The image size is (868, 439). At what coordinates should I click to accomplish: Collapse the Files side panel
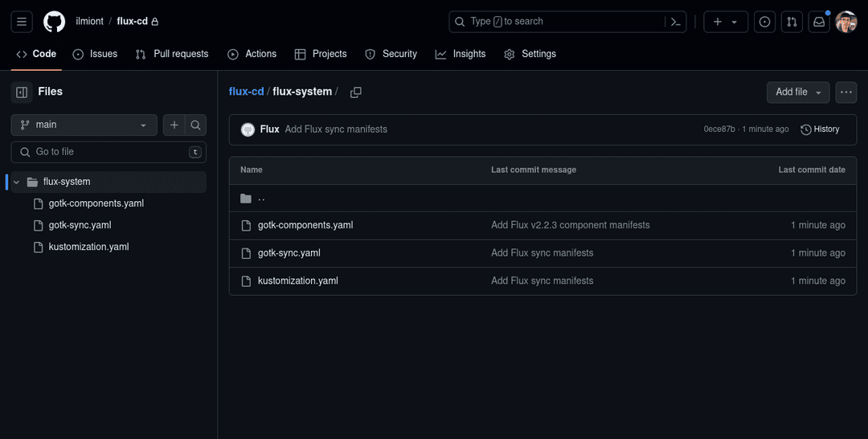pyautogui.click(x=22, y=92)
